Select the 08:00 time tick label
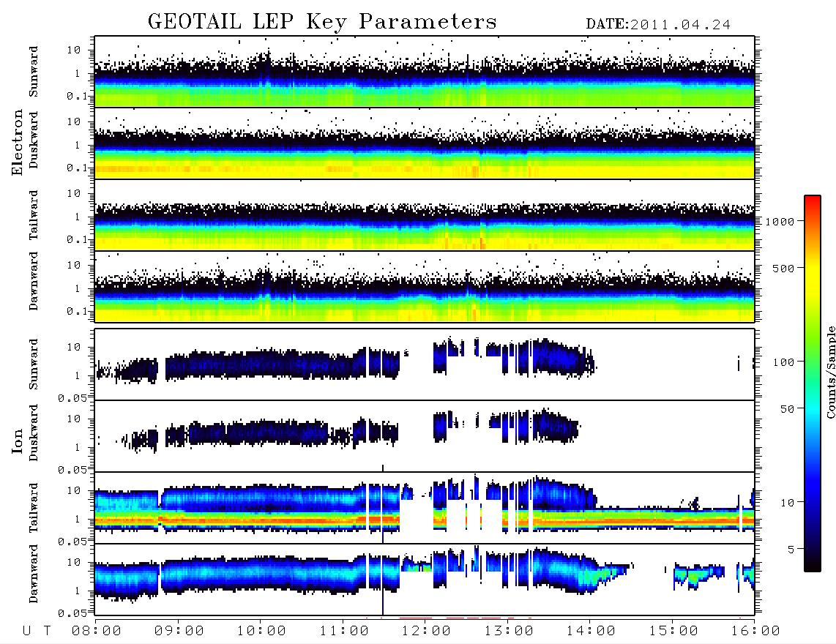Screen dimensions: 836x644 97,632
